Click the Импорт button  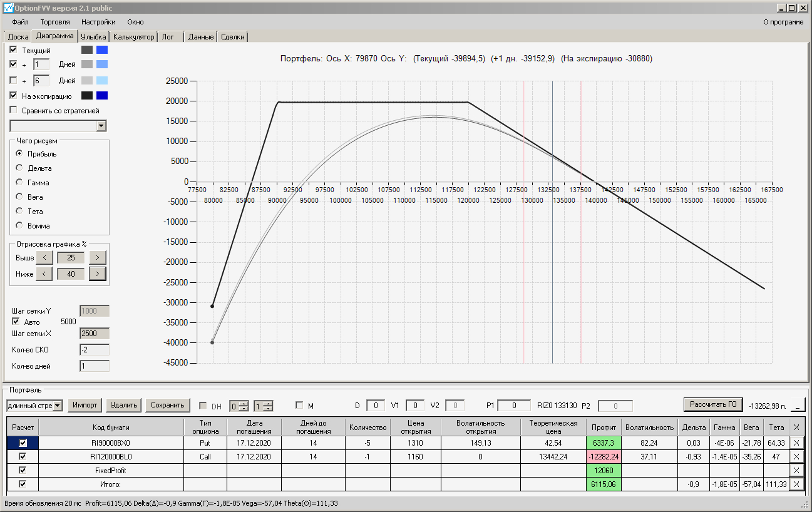85,405
